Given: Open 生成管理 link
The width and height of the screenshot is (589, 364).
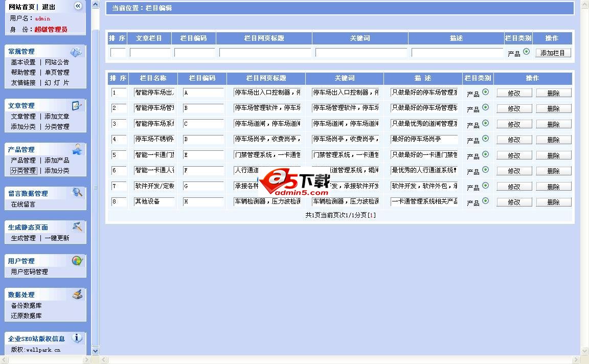Looking at the screenshot, I should tap(24, 238).
